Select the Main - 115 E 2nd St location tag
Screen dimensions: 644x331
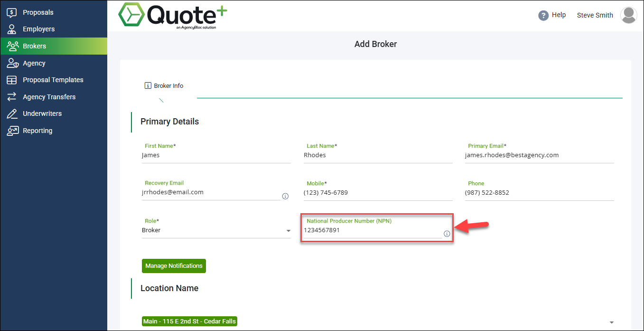(189, 321)
